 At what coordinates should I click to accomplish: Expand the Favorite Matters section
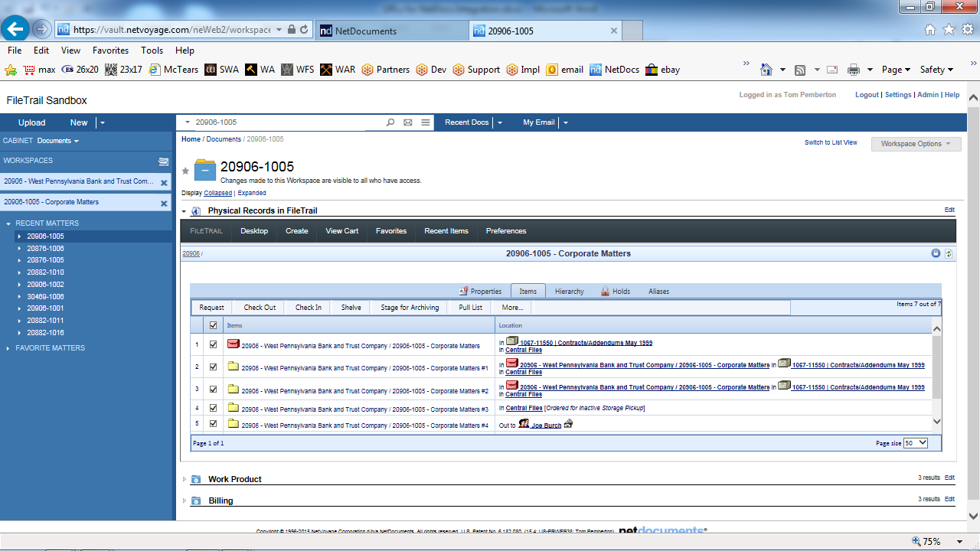tap(8, 348)
